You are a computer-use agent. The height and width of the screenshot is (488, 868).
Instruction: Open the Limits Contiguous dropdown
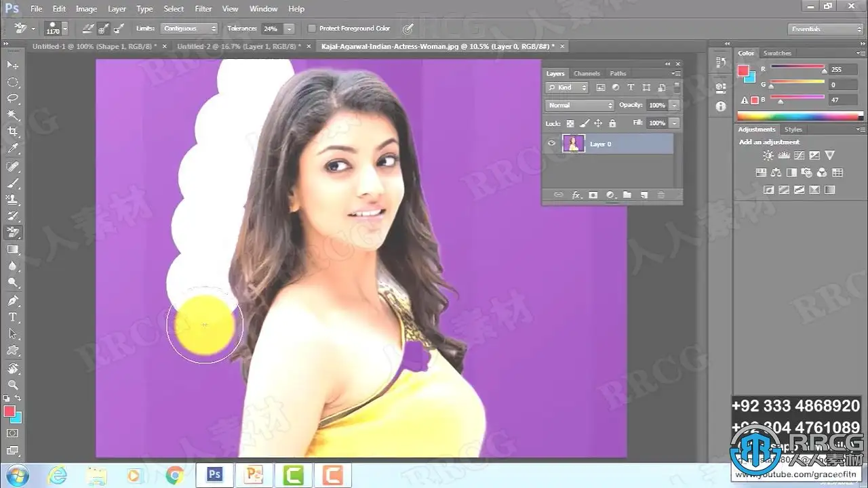pos(189,28)
